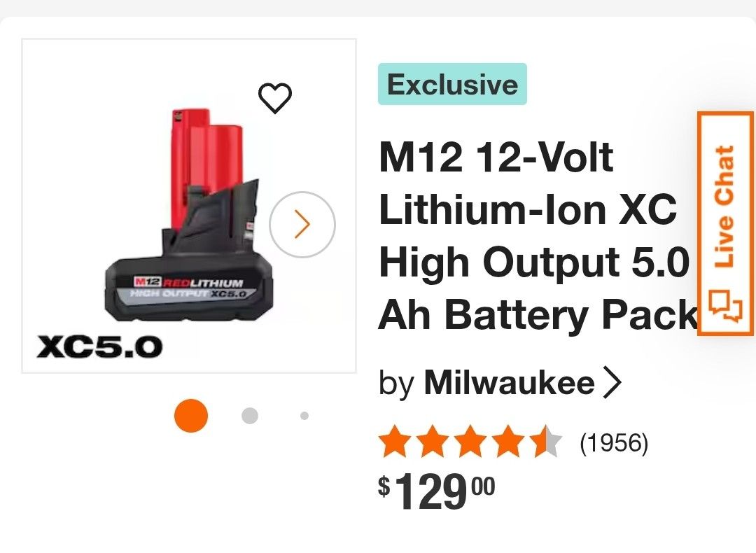756x553 pixels.
Task: Save item with the heart favorite icon
Action: (x=275, y=98)
